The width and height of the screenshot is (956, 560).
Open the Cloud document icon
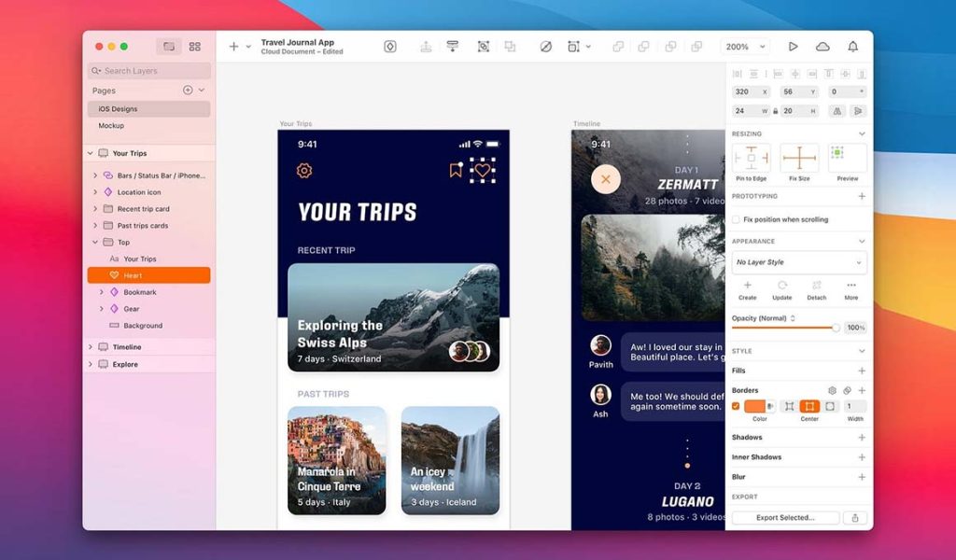823,47
